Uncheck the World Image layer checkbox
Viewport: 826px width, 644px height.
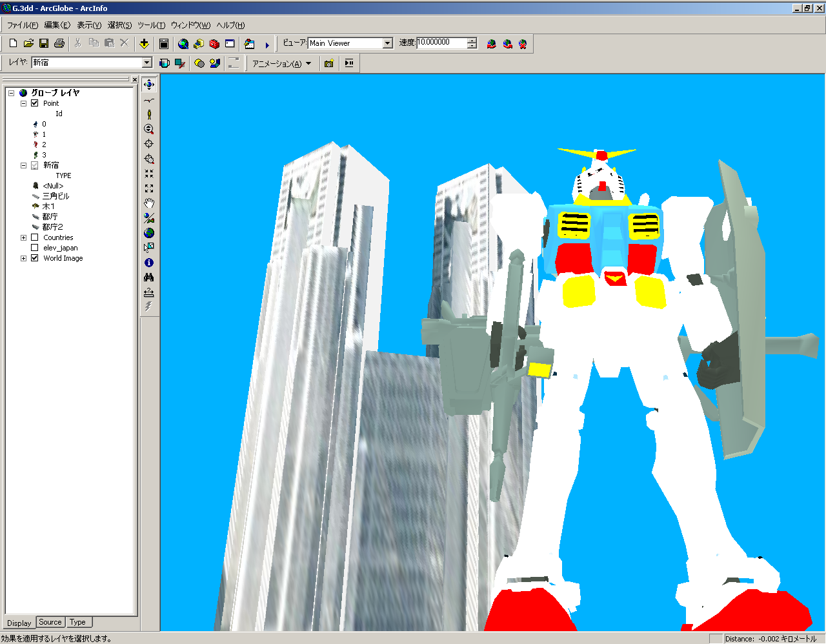pyautogui.click(x=35, y=258)
